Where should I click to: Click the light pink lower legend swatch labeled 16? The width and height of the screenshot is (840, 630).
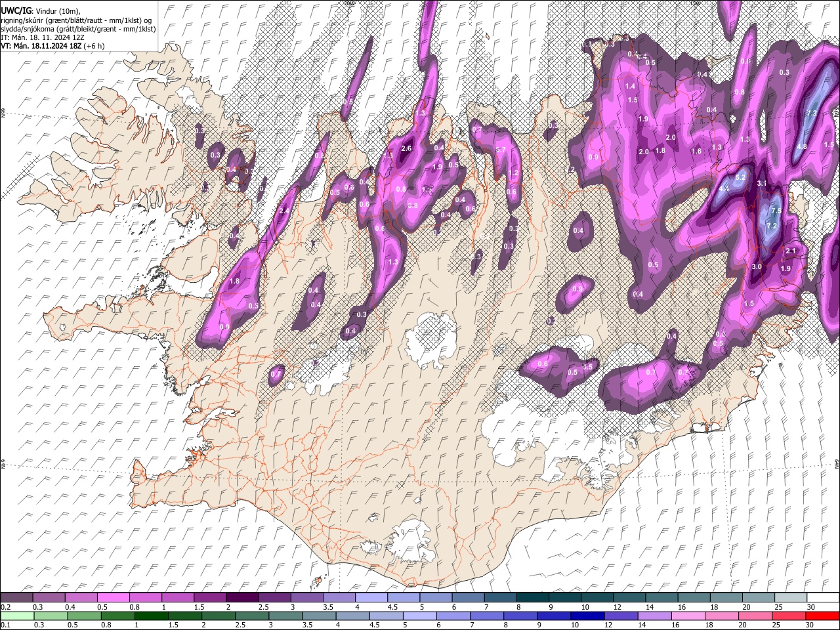coord(688,616)
